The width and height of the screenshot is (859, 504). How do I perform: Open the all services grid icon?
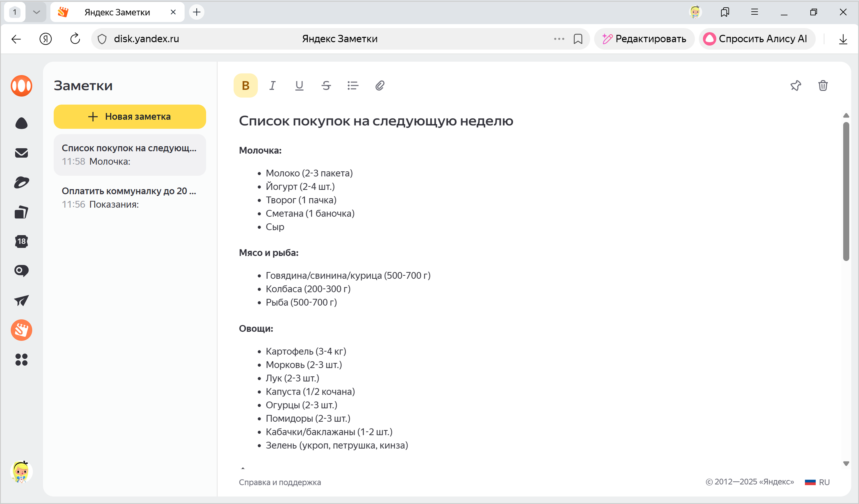coord(21,360)
